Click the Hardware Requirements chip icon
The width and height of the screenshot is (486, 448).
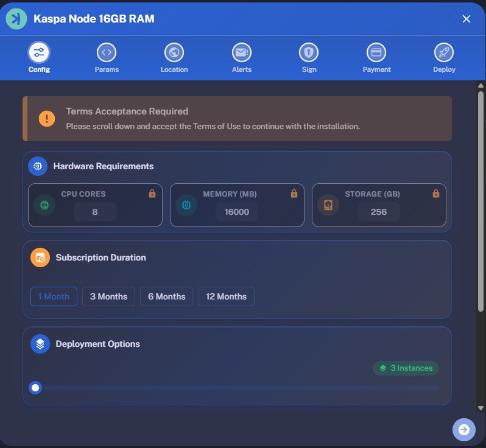[38, 166]
